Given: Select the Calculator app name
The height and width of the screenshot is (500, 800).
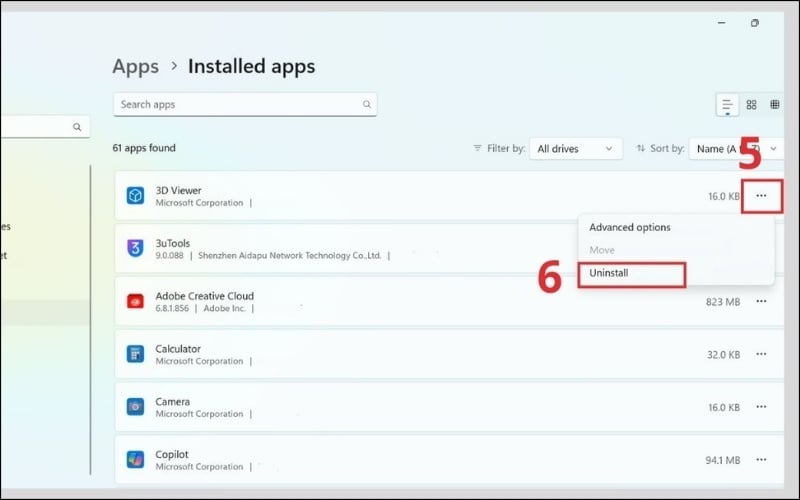Looking at the screenshot, I should (178, 349).
